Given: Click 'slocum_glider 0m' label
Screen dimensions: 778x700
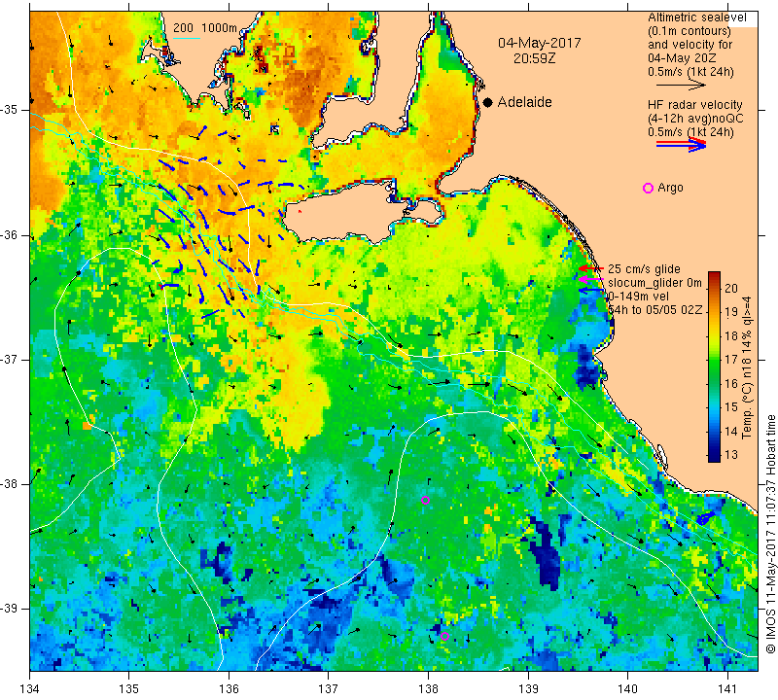Looking at the screenshot, I should [654, 283].
